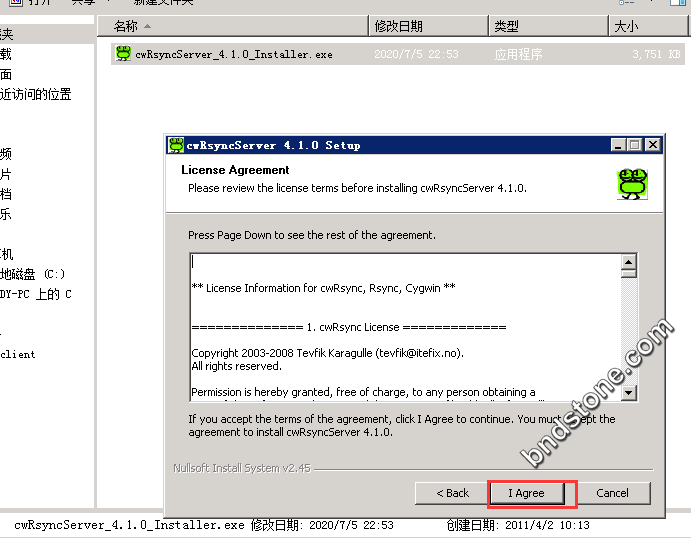Click the License Agreement heading

[235, 170]
